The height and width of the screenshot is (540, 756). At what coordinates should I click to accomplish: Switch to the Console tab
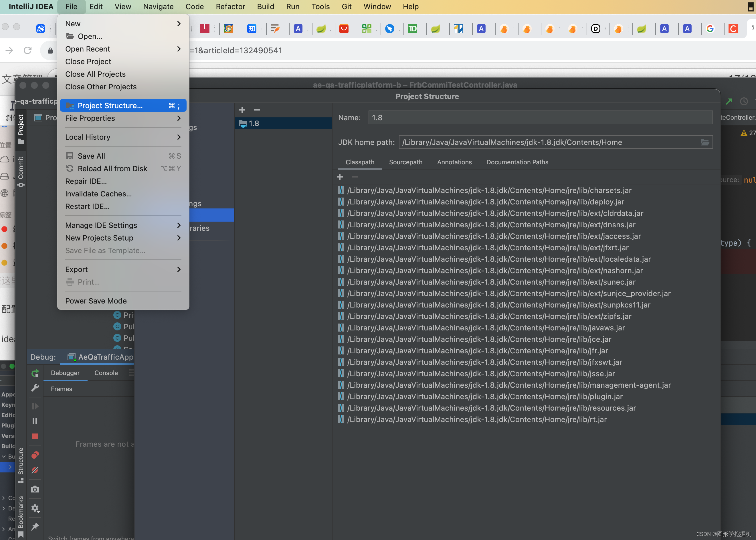106,373
